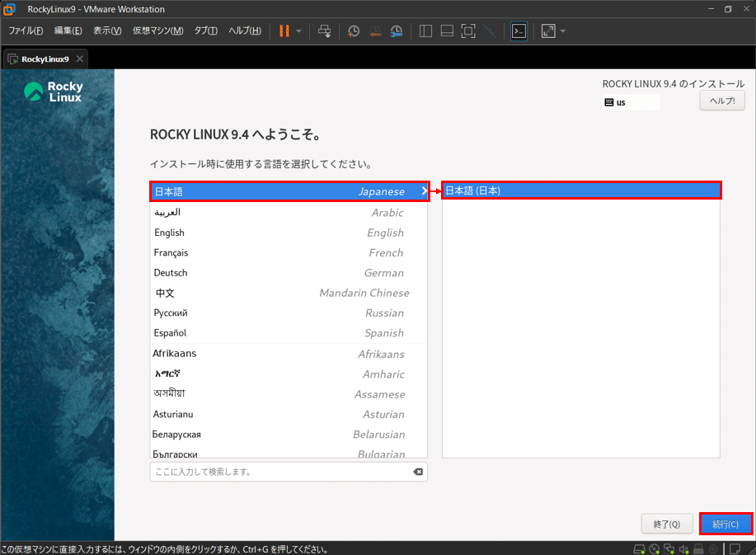Click the USB camera device status icon
The height and width of the screenshot is (555, 756).
tap(713, 548)
